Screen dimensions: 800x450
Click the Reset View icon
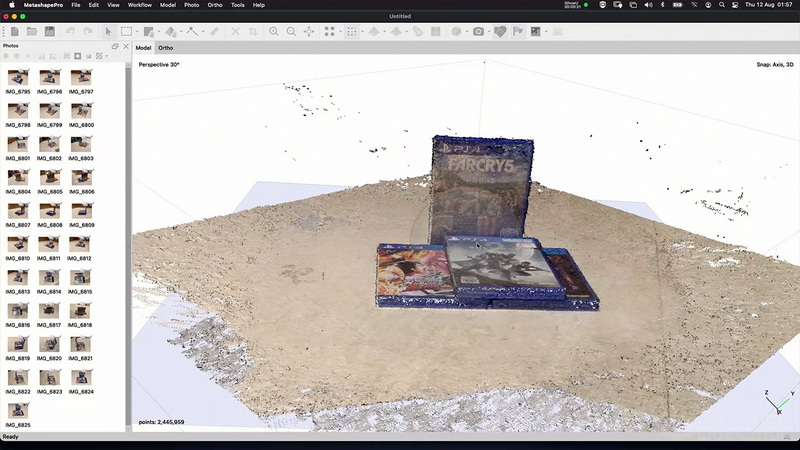309,32
